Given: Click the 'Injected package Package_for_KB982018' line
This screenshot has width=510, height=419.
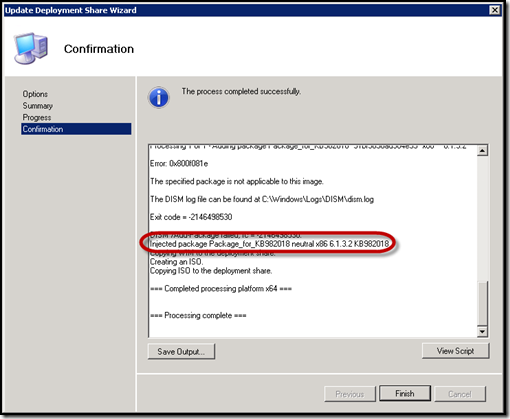Looking at the screenshot, I should [x=269, y=244].
